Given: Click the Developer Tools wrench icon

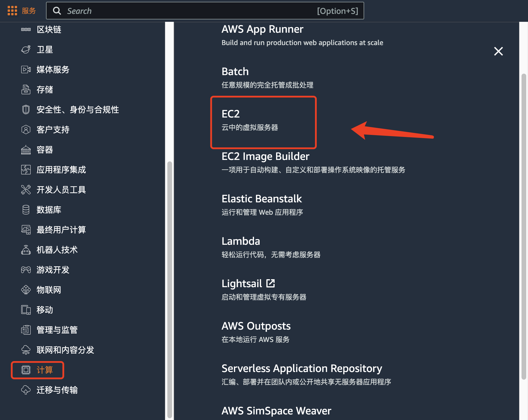Looking at the screenshot, I should click(26, 190).
